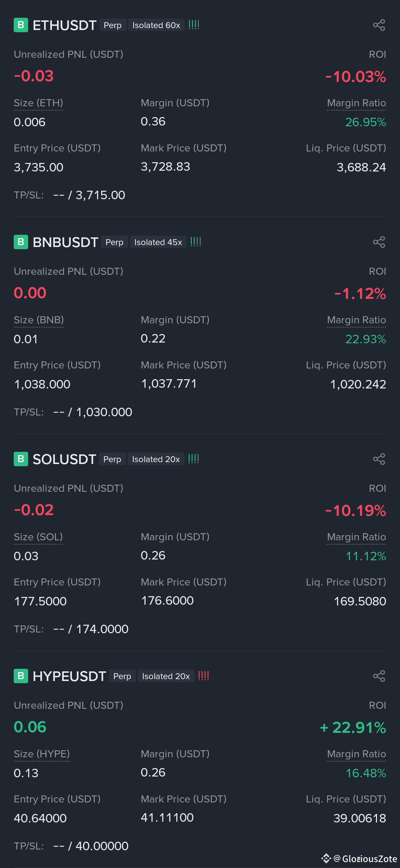This screenshot has height=868, width=400.
Task: Tap Size (ETH) underlined label
Action: click(x=39, y=103)
